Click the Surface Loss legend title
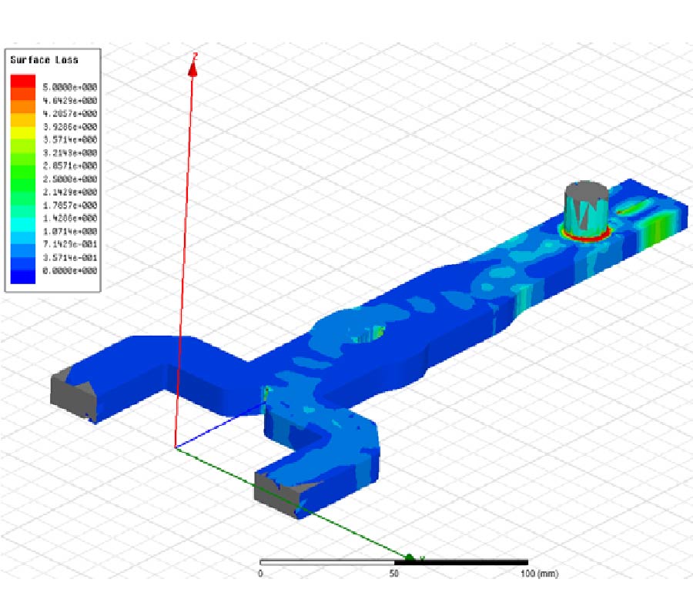The image size is (693, 616). tap(44, 60)
